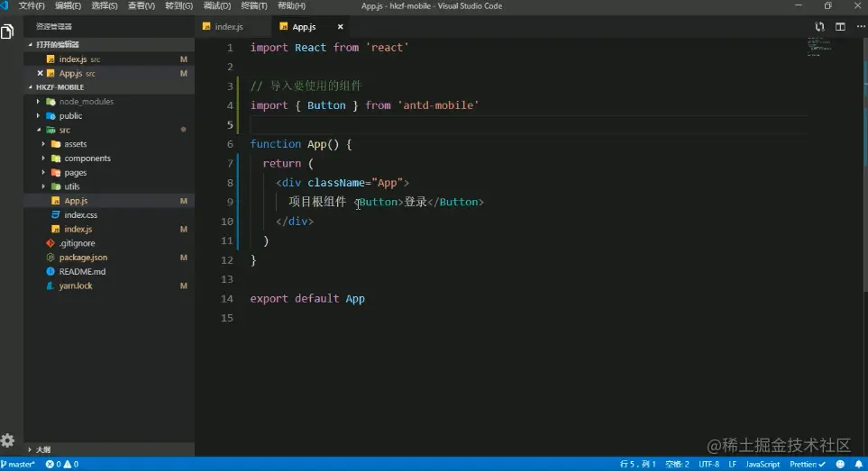Change the UTF-8 encoding setting

(708, 465)
